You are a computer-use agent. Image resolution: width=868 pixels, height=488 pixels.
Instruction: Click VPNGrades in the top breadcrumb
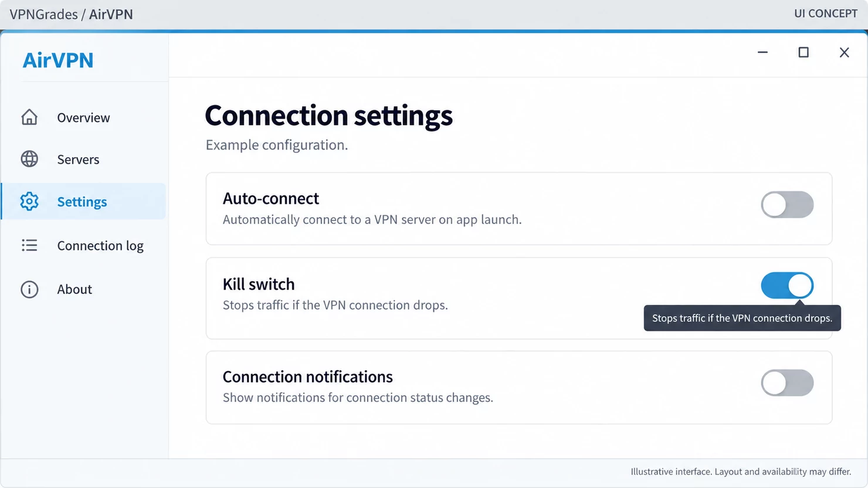pos(43,14)
